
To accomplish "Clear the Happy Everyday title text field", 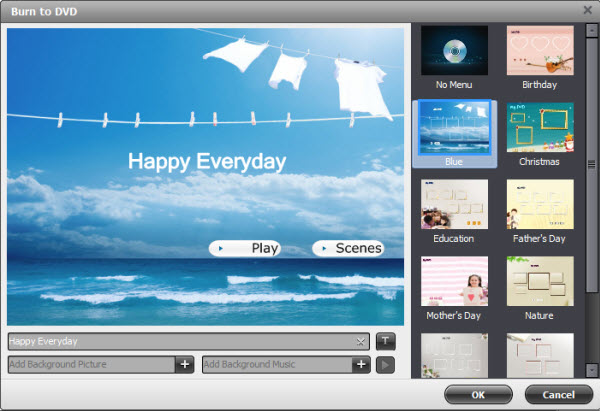I will click(x=360, y=341).
